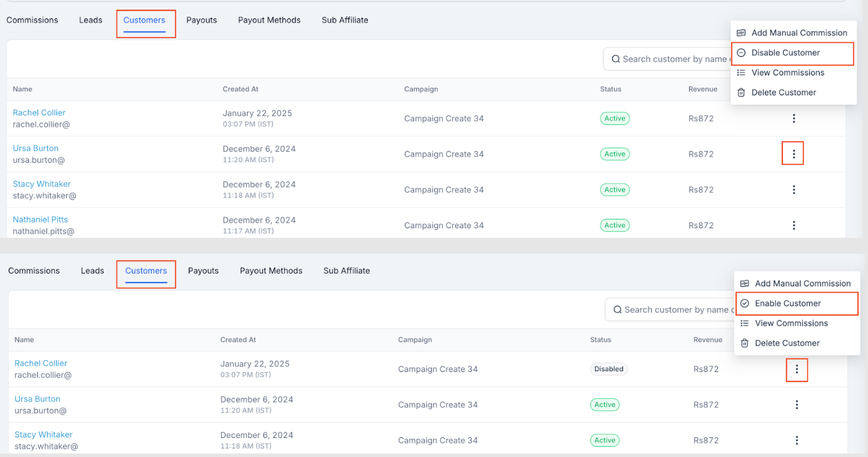Open Nathaniel Pitts customer profile link

pyautogui.click(x=40, y=219)
